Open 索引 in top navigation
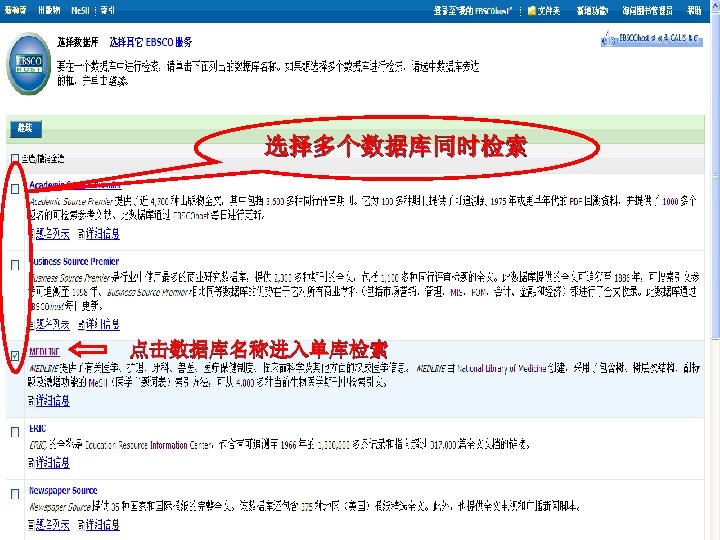 pos(107,10)
